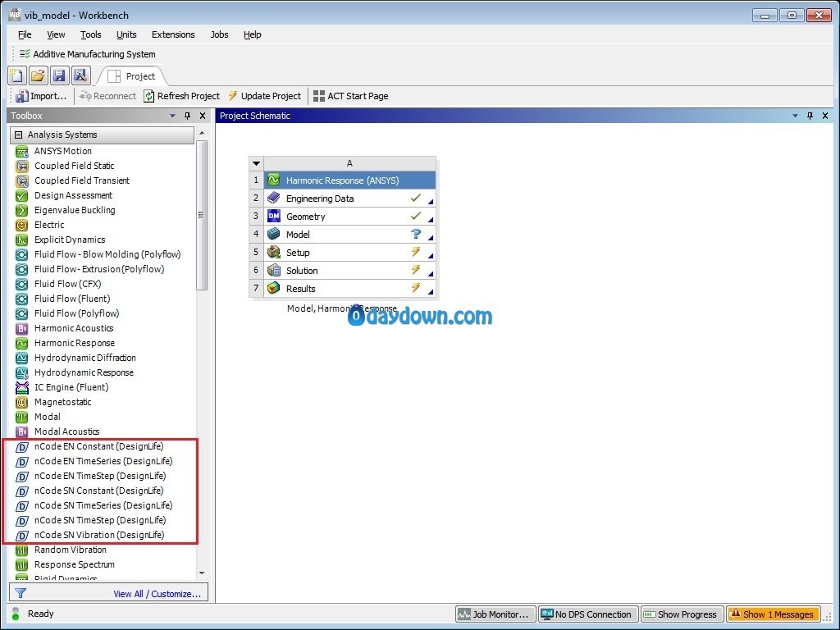
Task: Select the Project tab
Action: [x=132, y=76]
